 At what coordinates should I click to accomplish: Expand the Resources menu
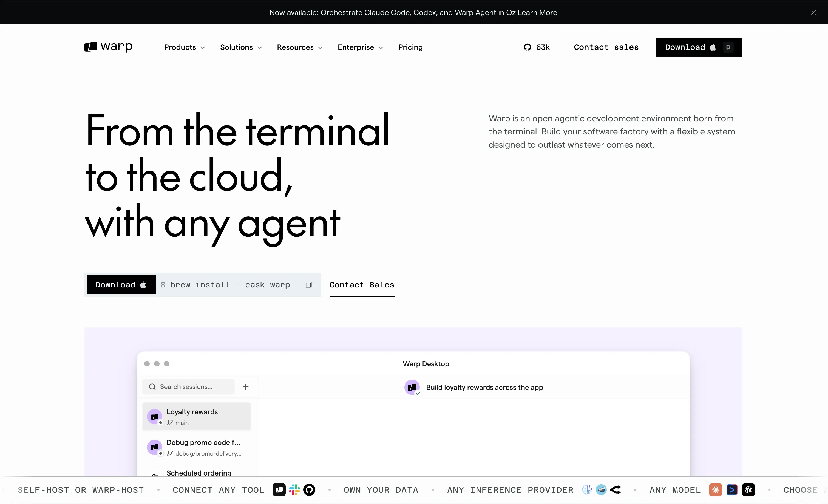pyautogui.click(x=300, y=47)
